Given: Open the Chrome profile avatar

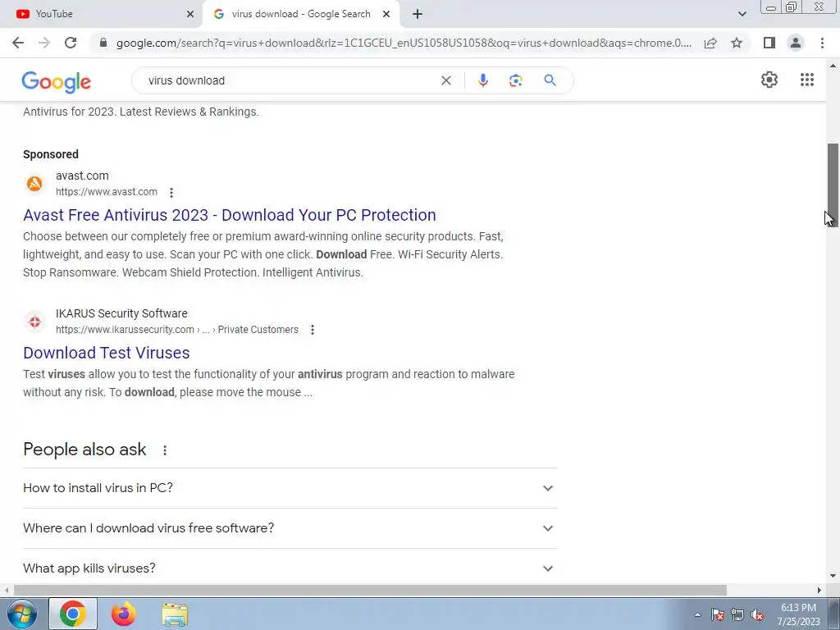Looking at the screenshot, I should [796, 43].
